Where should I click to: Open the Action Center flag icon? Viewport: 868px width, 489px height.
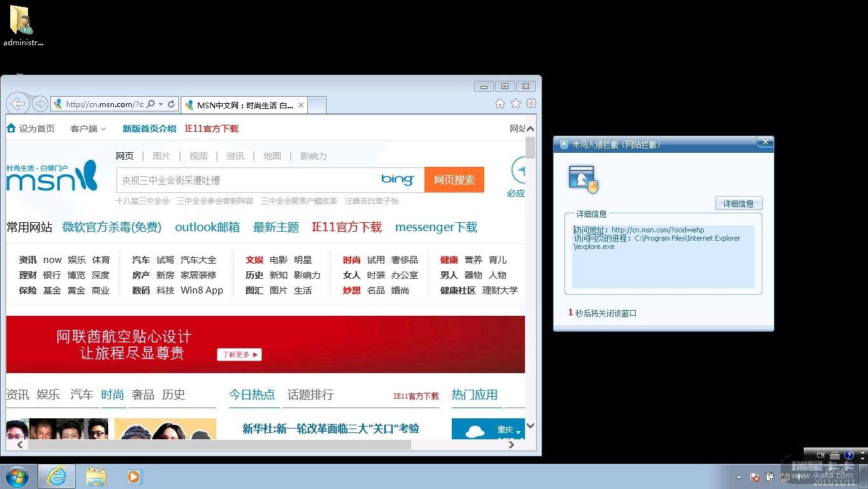tap(755, 477)
